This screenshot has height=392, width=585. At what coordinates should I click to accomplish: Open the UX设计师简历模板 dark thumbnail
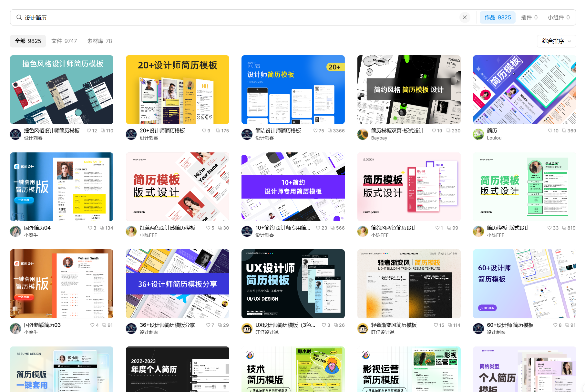pyautogui.click(x=293, y=284)
